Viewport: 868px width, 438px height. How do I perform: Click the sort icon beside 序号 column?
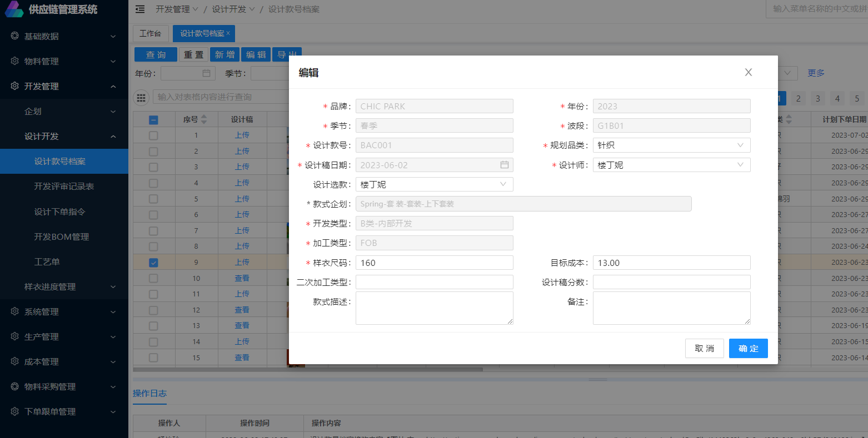click(x=204, y=119)
